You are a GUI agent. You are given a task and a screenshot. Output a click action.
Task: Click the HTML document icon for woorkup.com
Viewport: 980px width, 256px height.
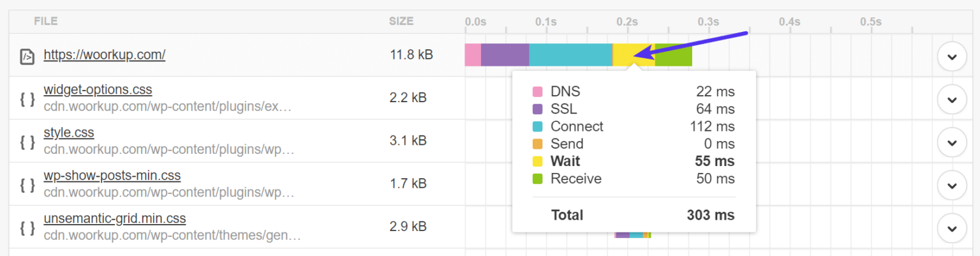pyautogui.click(x=27, y=56)
